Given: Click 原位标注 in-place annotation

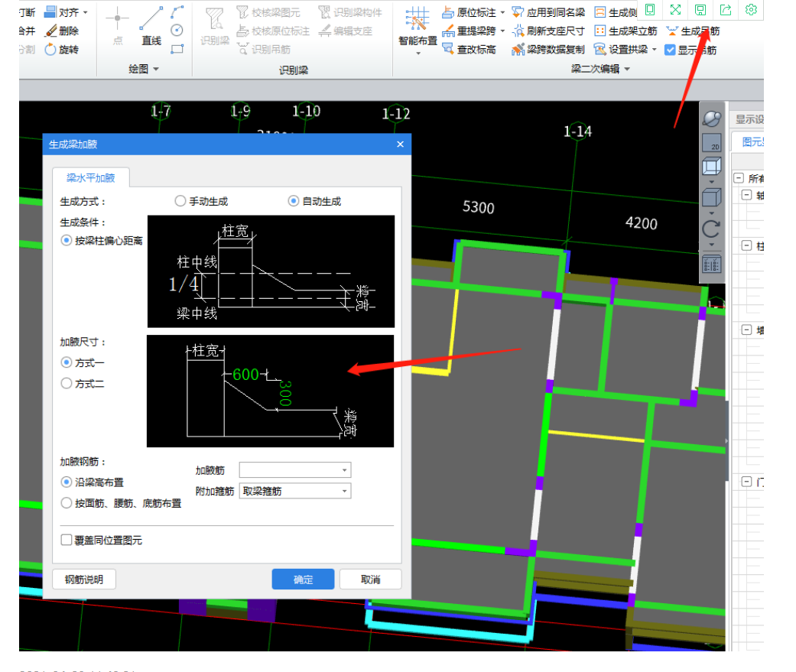Looking at the screenshot, I should [469, 12].
